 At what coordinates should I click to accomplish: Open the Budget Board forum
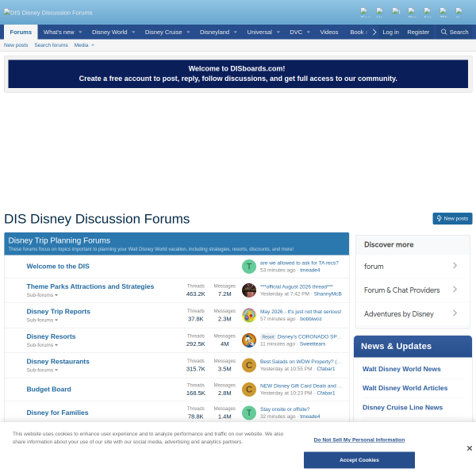click(49, 390)
